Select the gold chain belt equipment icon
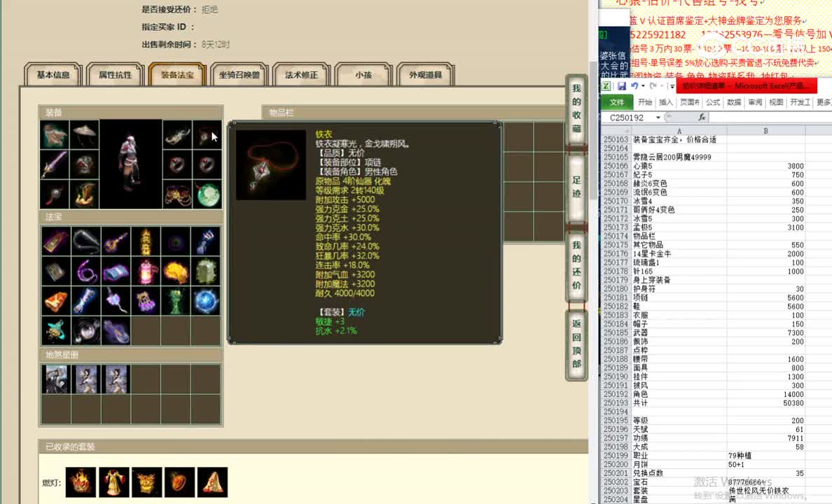The image size is (832, 504). coord(177,195)
